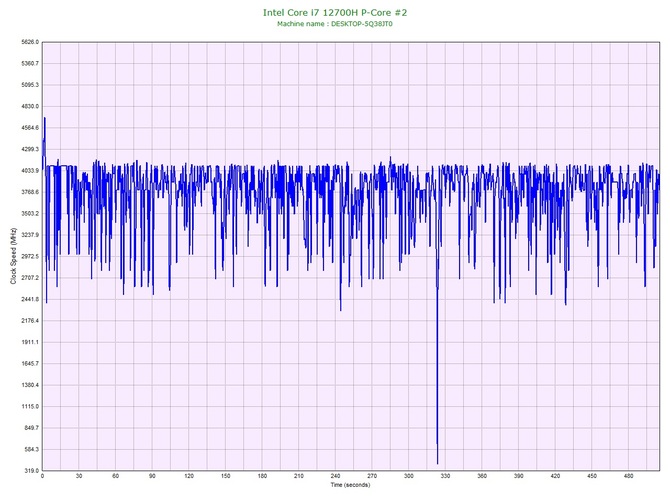
Task: Click the 420 seconds x-axis tick label
Action: (555, 476)
